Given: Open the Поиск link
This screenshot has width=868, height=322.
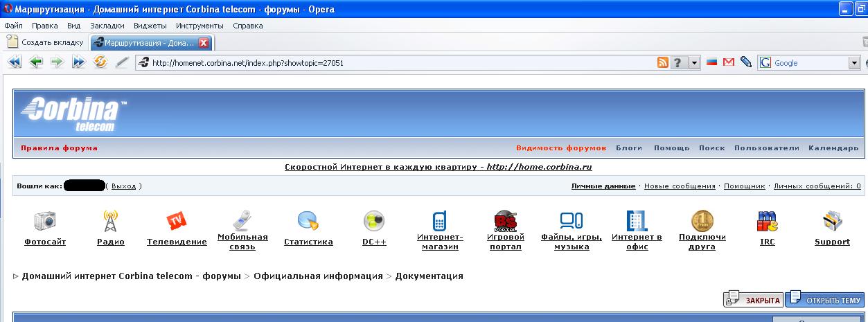Looking at the screenshot, I should (712, 148).
